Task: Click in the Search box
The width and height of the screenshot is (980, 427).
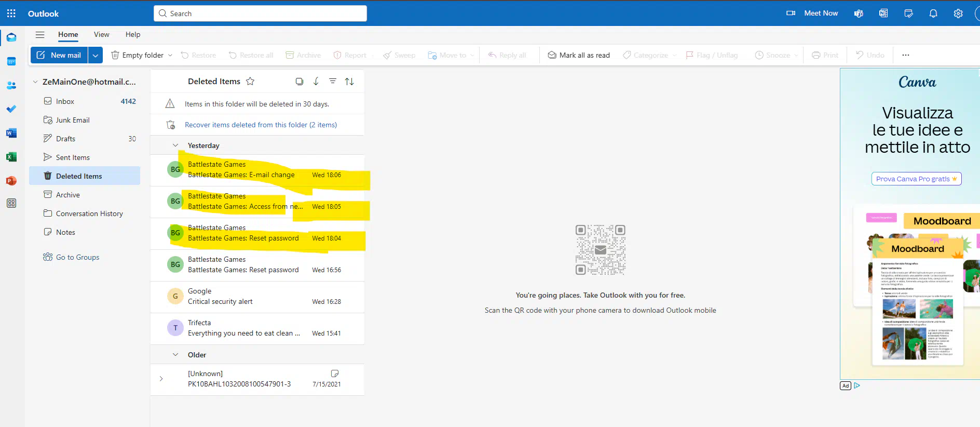Action: 260,14
